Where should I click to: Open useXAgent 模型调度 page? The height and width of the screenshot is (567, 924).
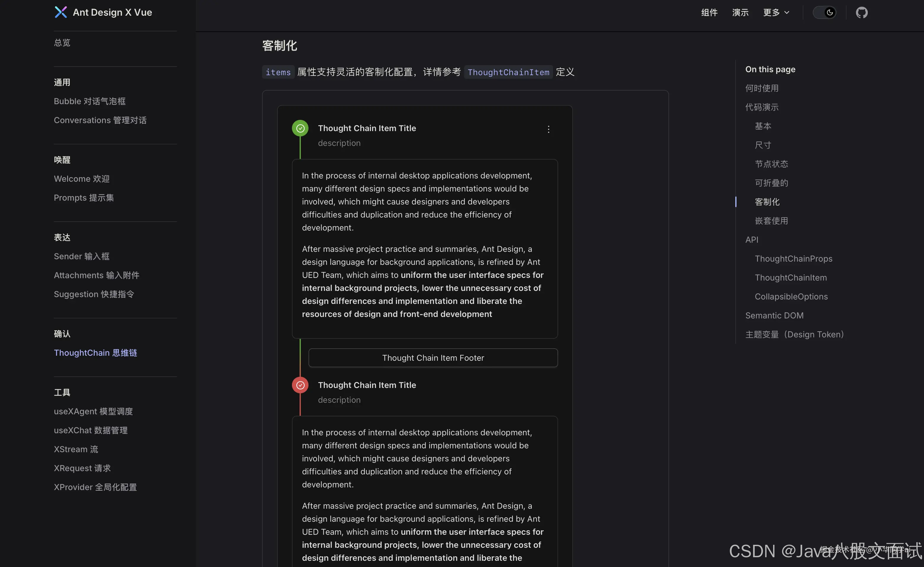coord(93,411)
